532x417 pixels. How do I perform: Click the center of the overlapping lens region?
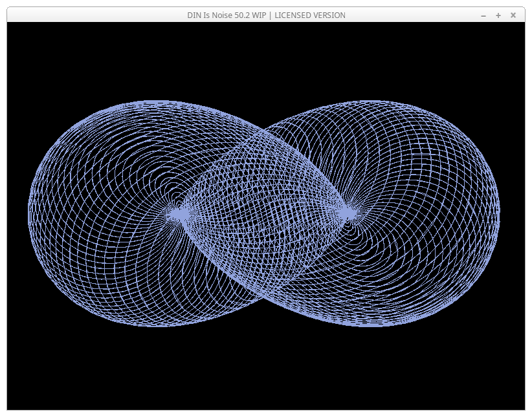coord(263,213)
